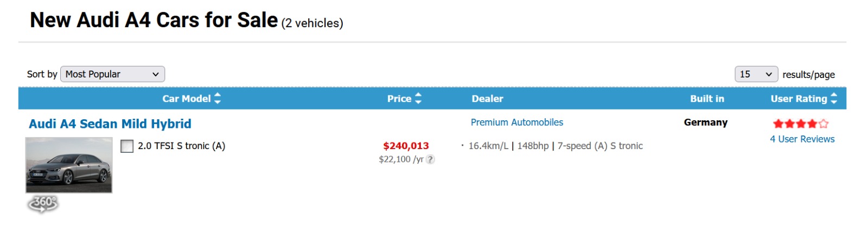Screen dimensions: 868x226
Task: Click the sort arrows next to Price
Action: tap(418, 98)
